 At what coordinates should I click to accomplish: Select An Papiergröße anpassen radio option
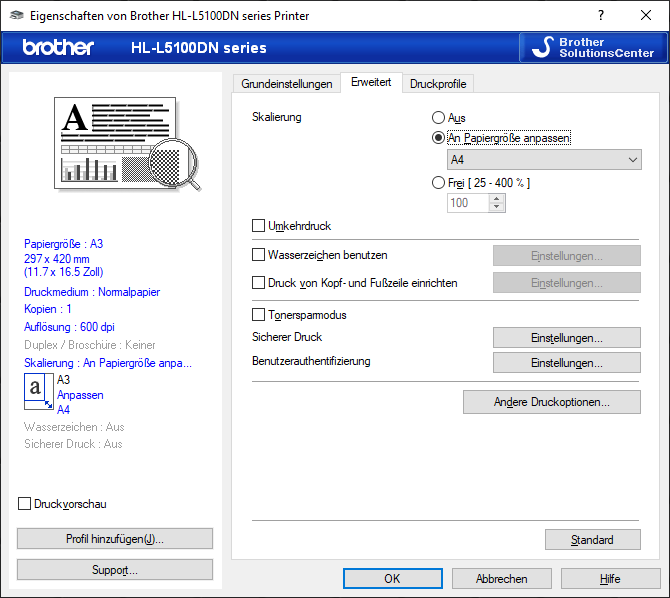click(438, 138)
